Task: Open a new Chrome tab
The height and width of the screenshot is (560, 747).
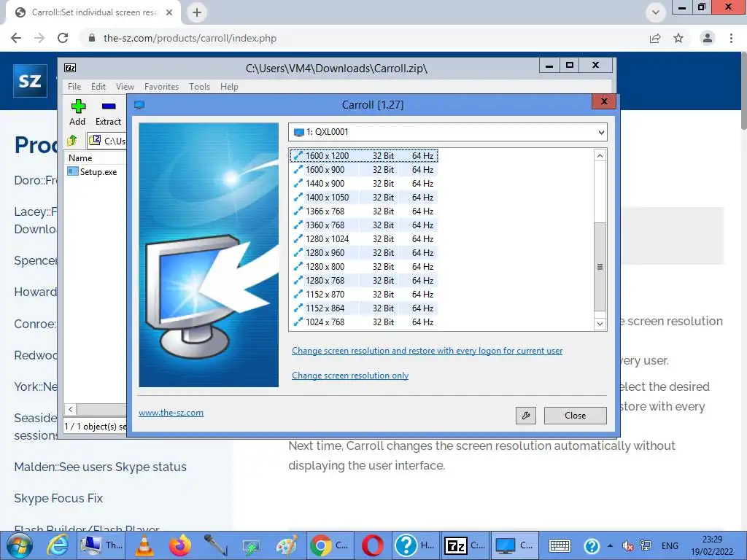Action: (197, 12)
